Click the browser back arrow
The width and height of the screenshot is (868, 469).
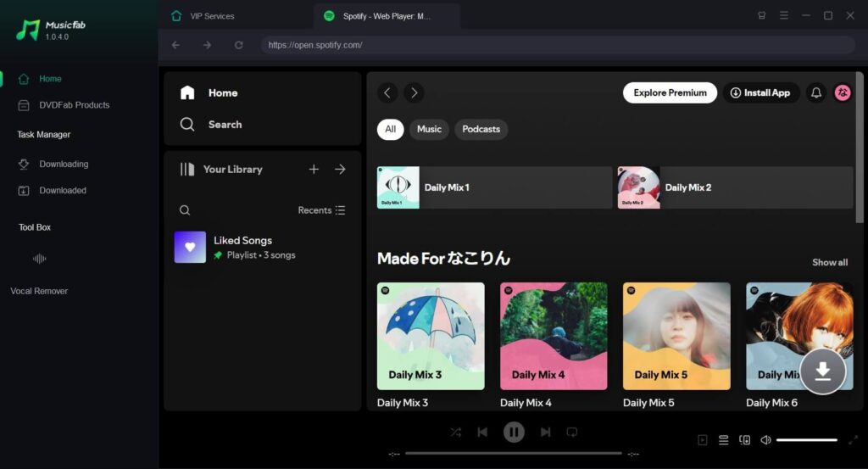point(176,45)
